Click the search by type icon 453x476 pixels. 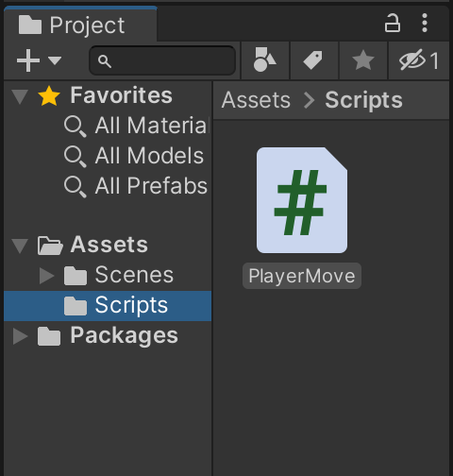[264, 60]
